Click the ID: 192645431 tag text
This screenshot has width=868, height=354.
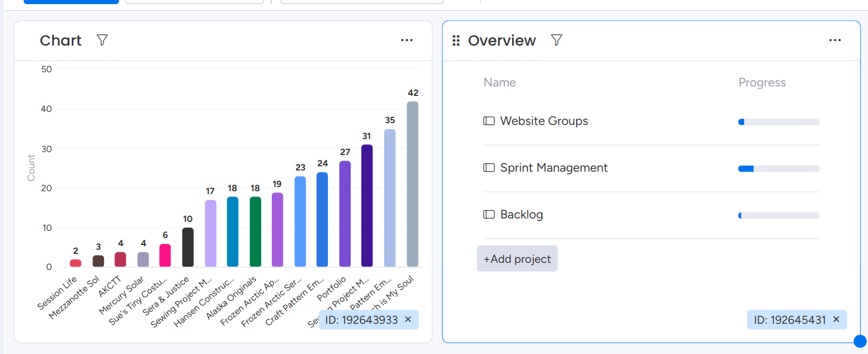789,320
